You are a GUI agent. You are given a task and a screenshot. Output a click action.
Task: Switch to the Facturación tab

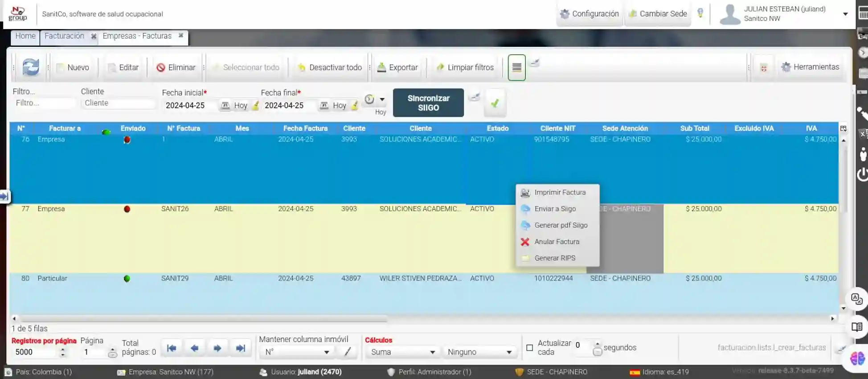pyautogui.click(x=64, y=36)
